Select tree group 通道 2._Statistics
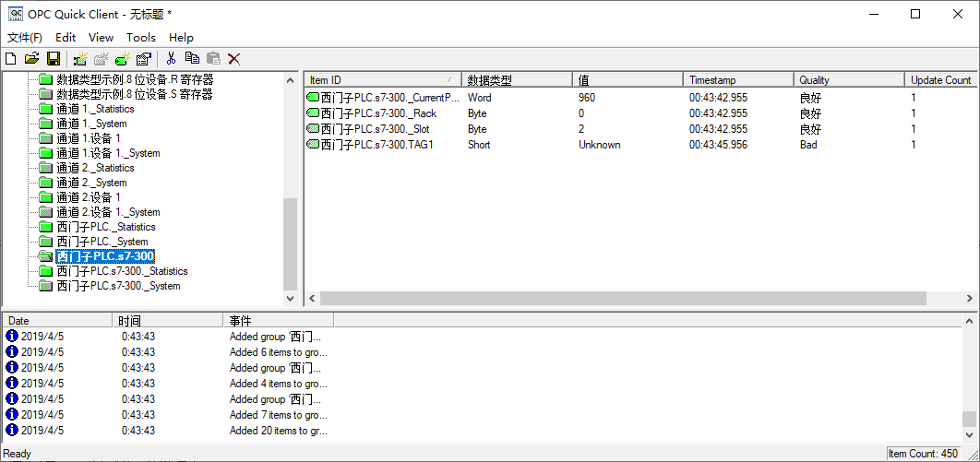 pyautogui.click(x=96, y=168)
